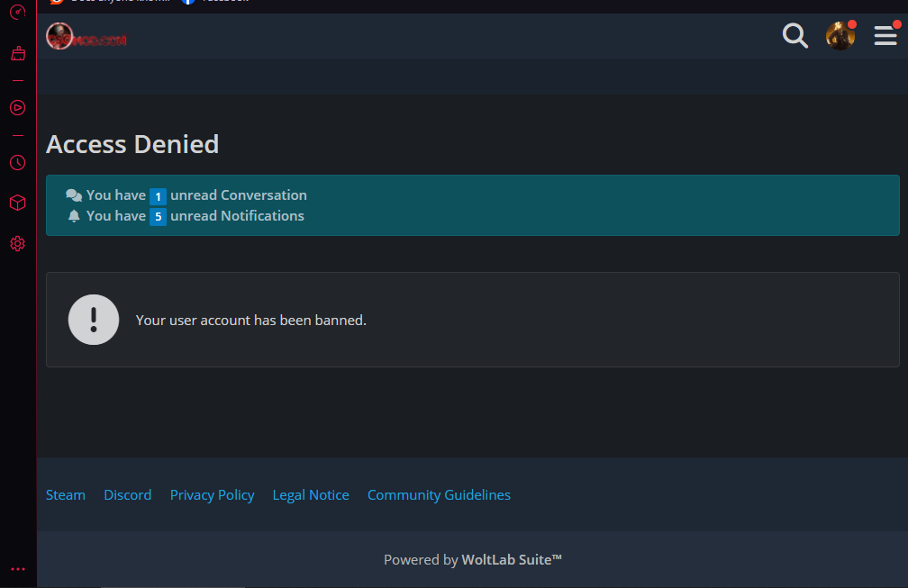This screenshot has width=908, height=588.
Task: Open the forum search magnifier
Action: click(x=794, y=36)
